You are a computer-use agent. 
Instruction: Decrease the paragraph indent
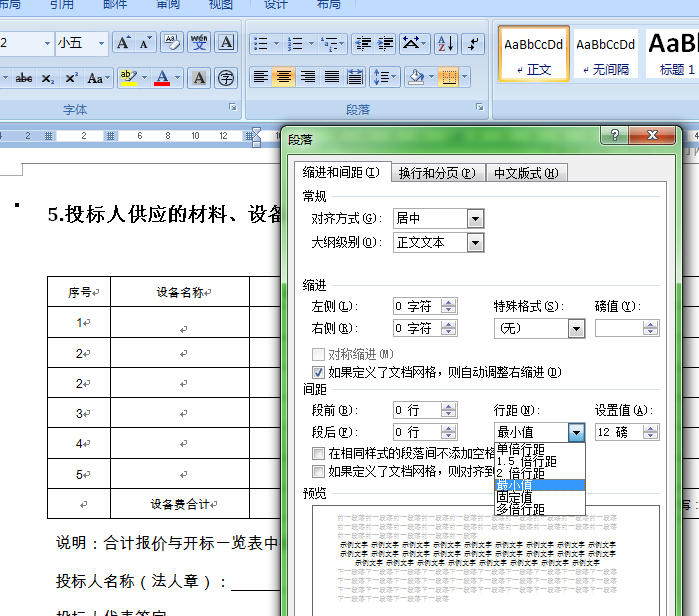pos(363,44)
